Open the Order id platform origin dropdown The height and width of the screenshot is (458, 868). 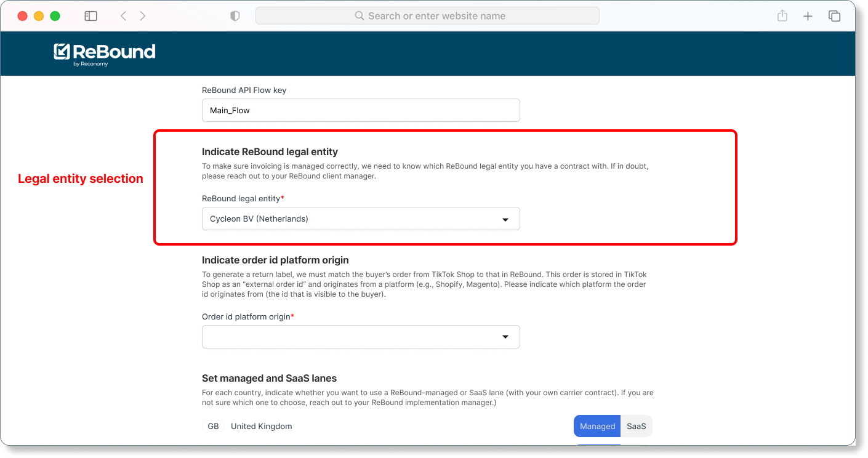click(x=361, y=337)
